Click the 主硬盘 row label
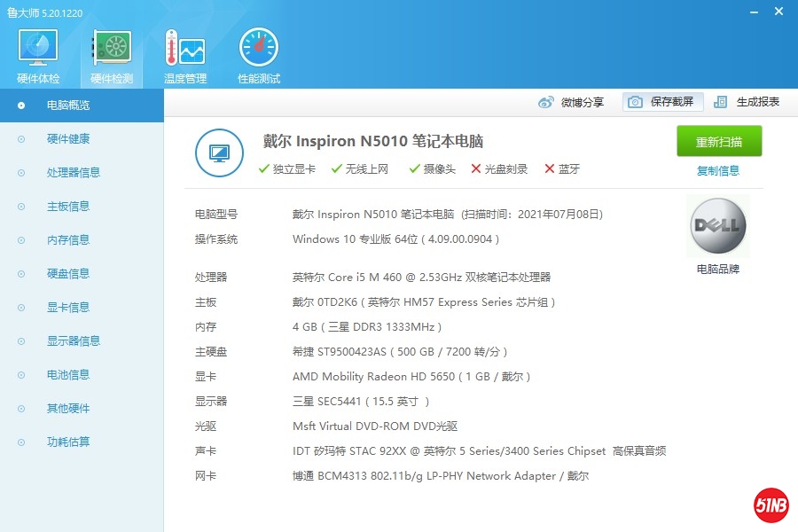 click(x=211, y=352)
